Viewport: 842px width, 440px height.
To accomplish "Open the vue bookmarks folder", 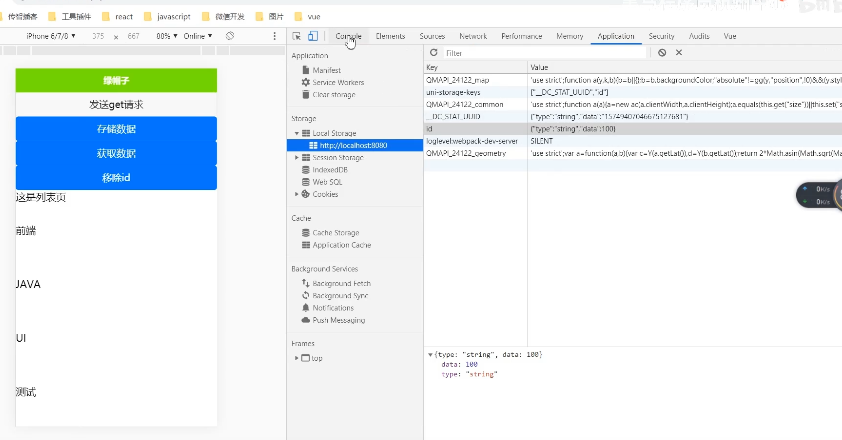I will tap(307, 17).
